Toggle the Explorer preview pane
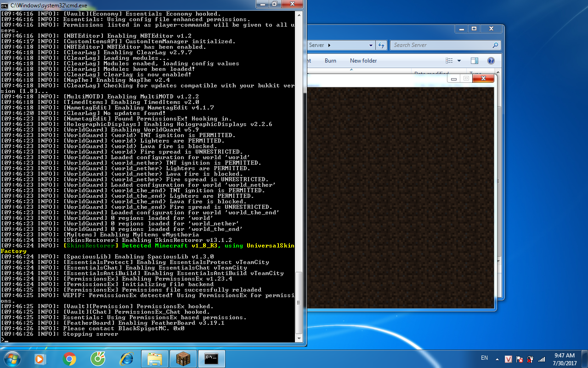588x368 pixels. 475,61
